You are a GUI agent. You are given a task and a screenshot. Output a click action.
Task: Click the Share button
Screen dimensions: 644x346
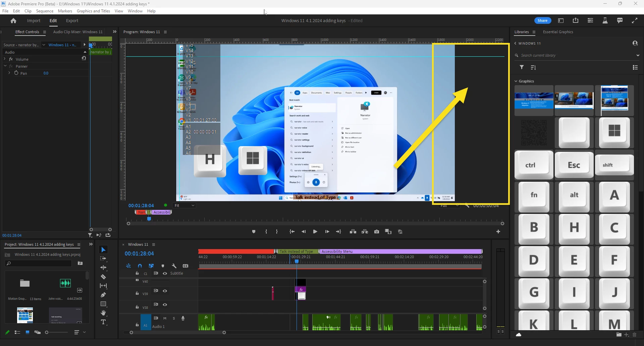click(542, 20)
